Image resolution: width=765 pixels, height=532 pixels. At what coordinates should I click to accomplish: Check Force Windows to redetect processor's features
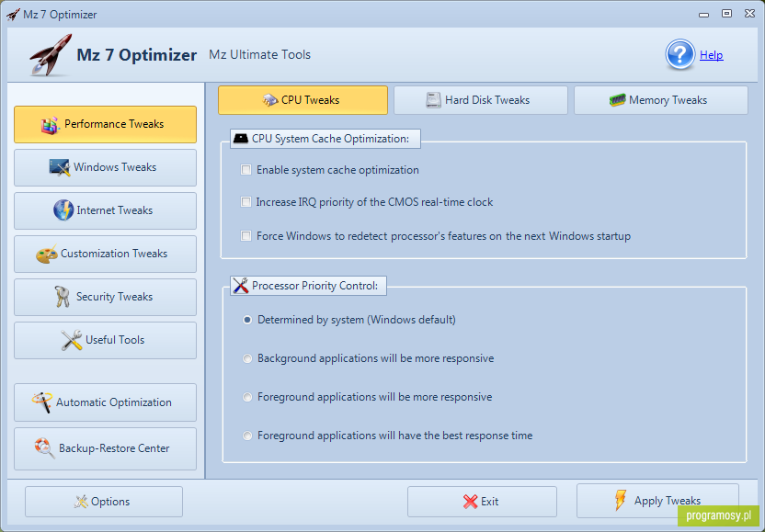245,236
